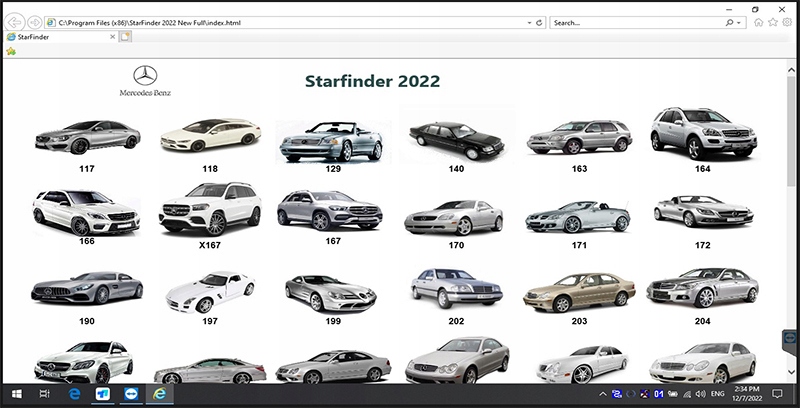Click the 170 model label
This screenshot has height=408, width=800.
point(456,245)
